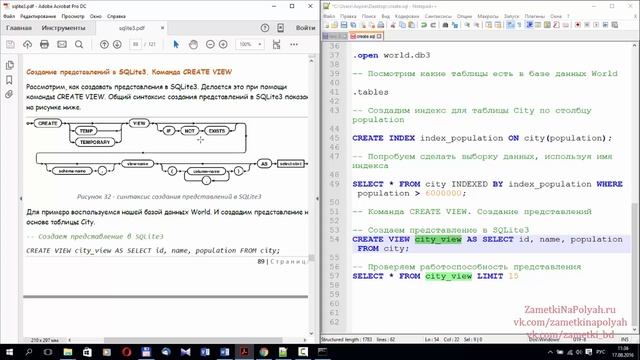Viewport: 640px width, 360px height.
Task: Open page thumbnails panel in Acrobat sidebar
Action: pyautogui.click(x=9, y=65)
